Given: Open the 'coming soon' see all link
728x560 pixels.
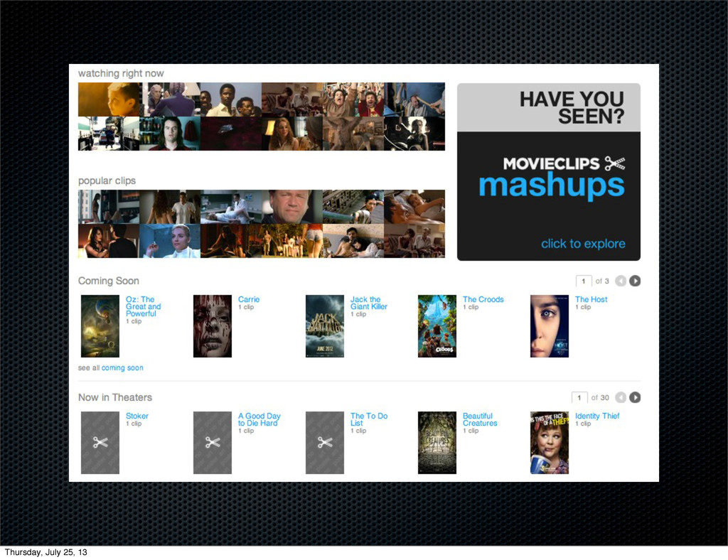Looking at the screenshot, I should (x=122, y=367).
